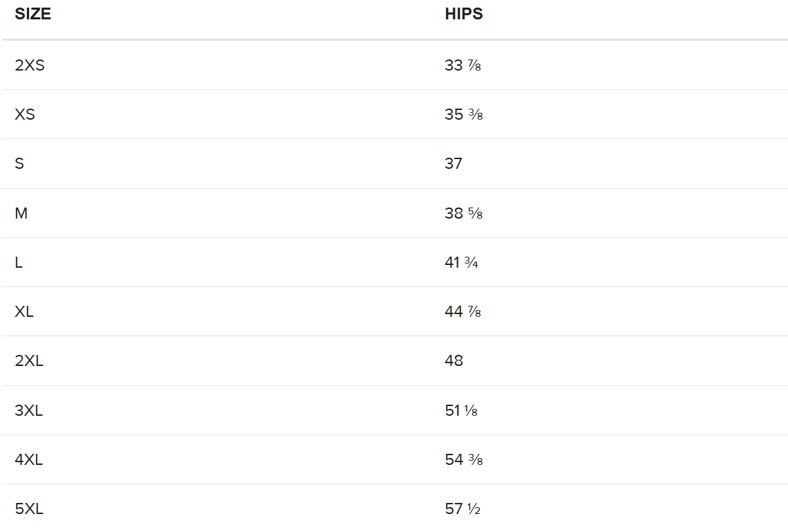Click the M size label
The height and width of the screenshot is (532, 788).
pos(21,213)
